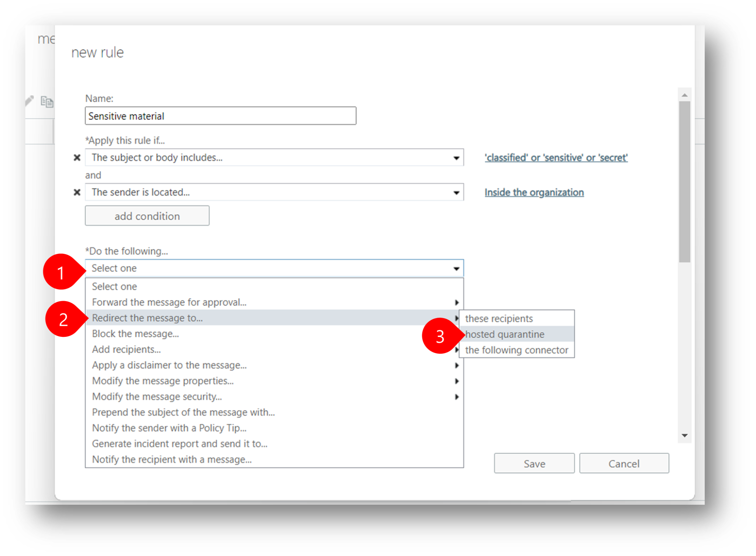Choose 'the following connector' option

516,350
